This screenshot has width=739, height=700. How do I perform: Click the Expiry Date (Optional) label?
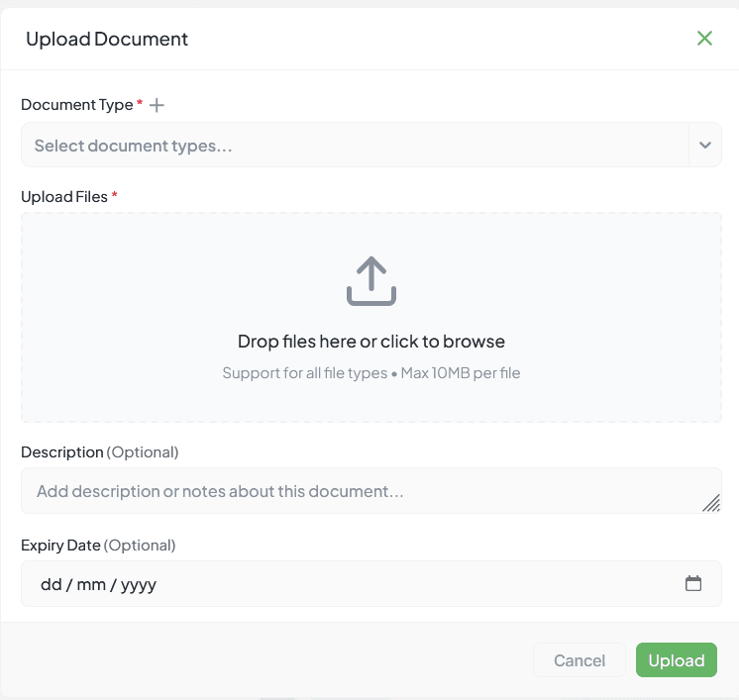tap(97, 546)
